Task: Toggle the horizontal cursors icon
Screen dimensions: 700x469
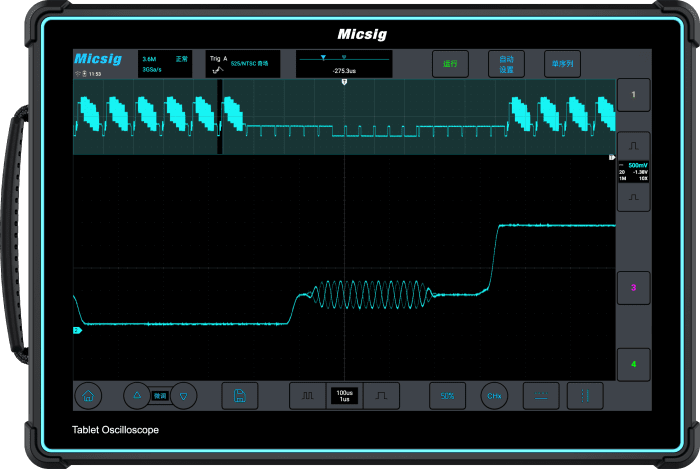Action: click(x=541, y=396)
